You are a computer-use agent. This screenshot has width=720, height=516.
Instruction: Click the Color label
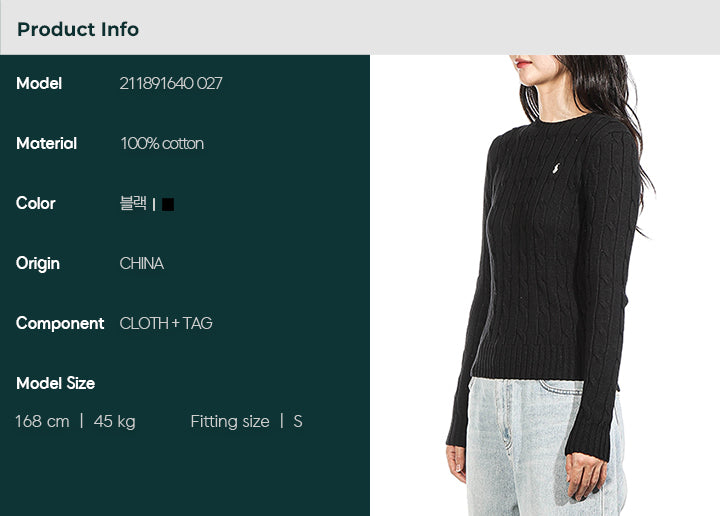tap(35, 203)
